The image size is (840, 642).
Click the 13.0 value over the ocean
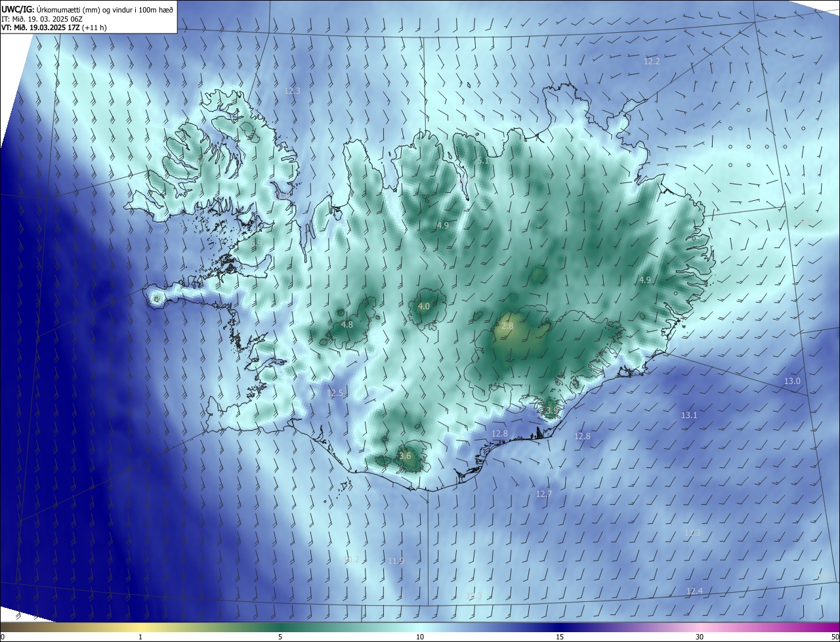click(x=793, y=381)
